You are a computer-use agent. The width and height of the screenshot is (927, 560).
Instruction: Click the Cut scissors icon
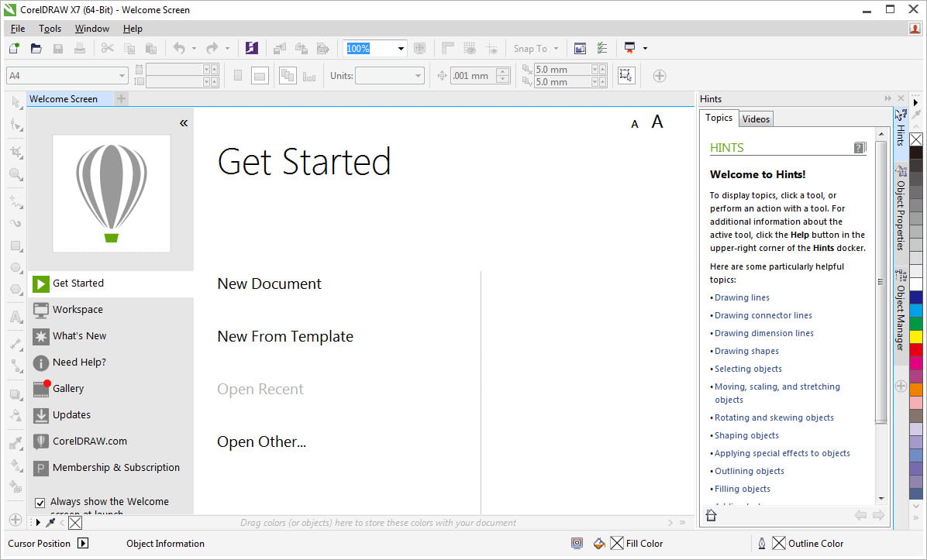coord(108,49)
